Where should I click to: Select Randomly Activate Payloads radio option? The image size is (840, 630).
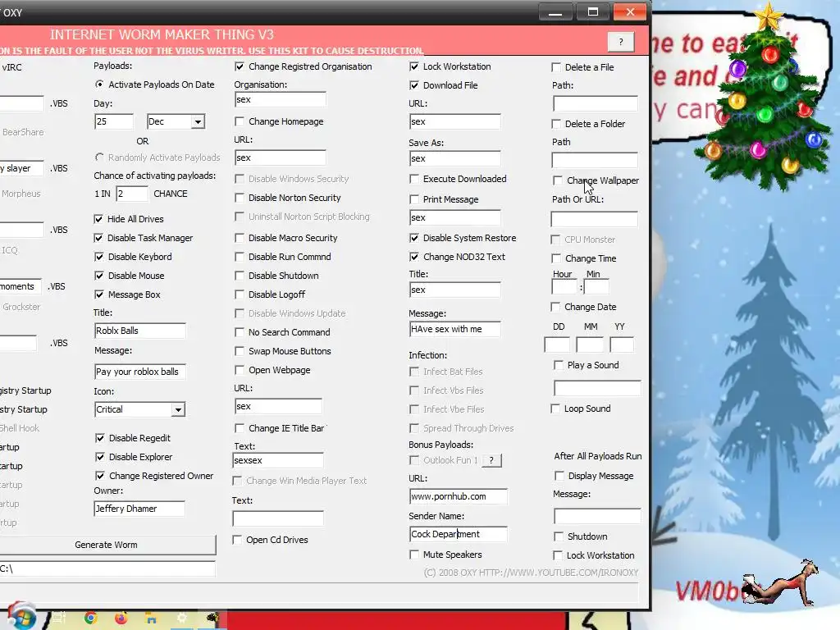click(x=99, y=157)
